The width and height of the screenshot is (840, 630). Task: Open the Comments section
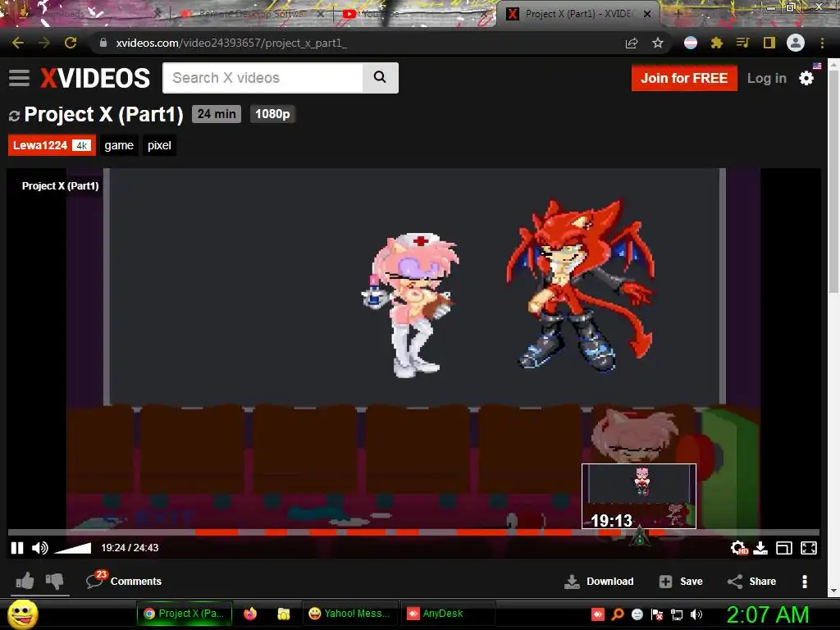(124, 581)
